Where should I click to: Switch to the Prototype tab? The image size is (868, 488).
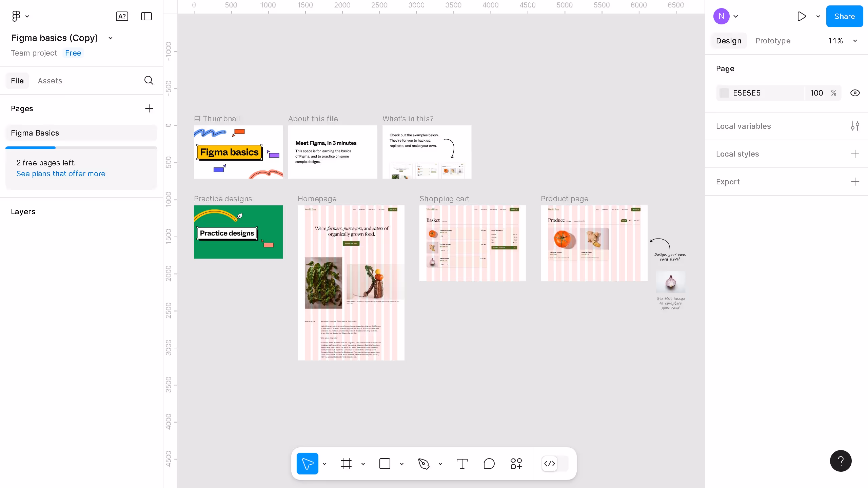pyautogui.click(x=773, y=41)
